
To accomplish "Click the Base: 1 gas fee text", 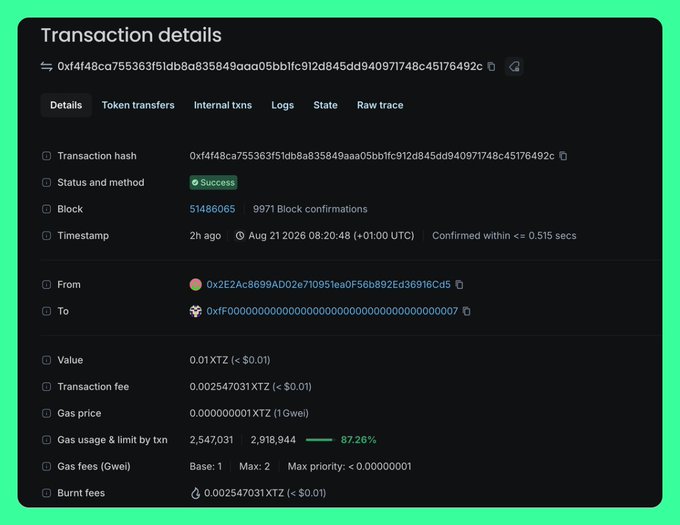I will click(x=206, y=466).
